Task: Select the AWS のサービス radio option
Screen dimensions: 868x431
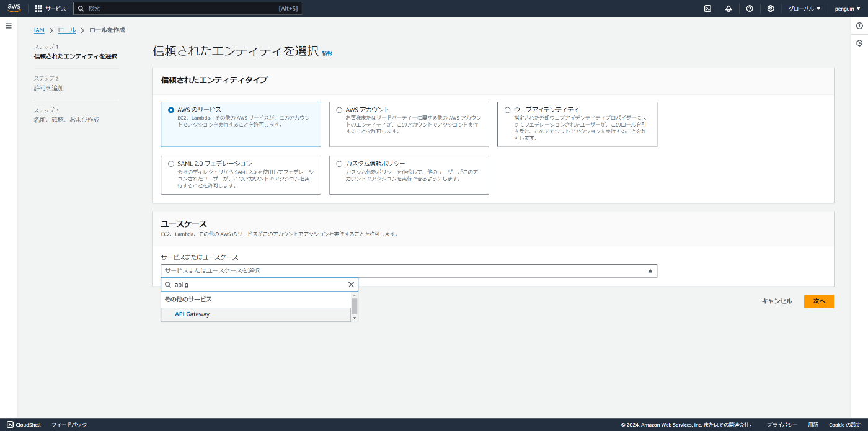Action: pyautogui.click(x=171, y=110)
